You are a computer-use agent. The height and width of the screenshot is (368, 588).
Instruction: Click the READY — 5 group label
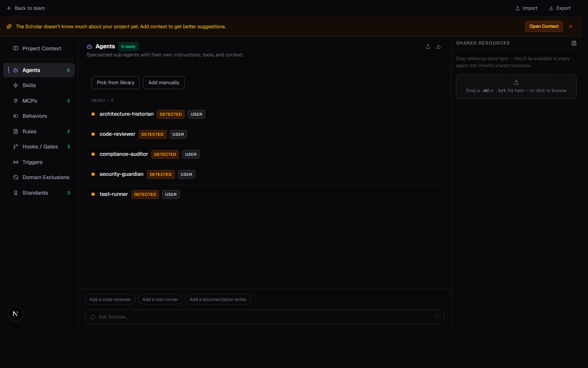(102, 101)
